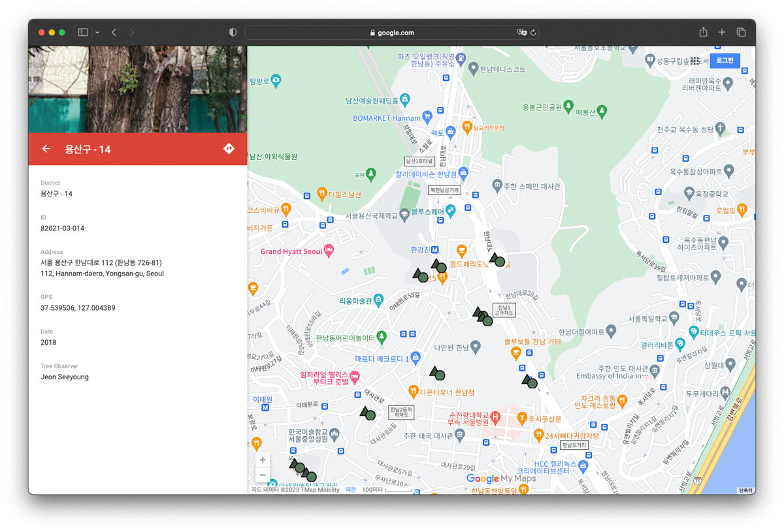The image size is (784, 532).
Task: Toggle the Safari sidebar
Action: point(83,32)
